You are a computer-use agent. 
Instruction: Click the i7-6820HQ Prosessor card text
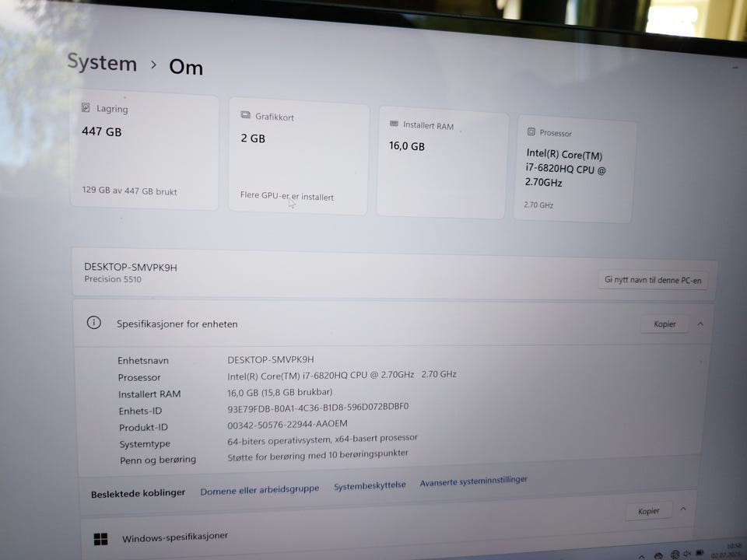tap(565, 169)
